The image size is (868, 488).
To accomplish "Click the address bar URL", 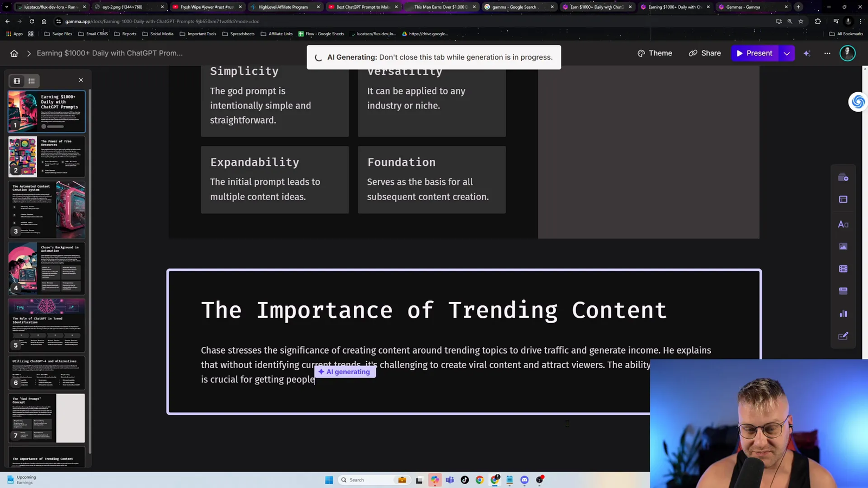I will 162,21.
